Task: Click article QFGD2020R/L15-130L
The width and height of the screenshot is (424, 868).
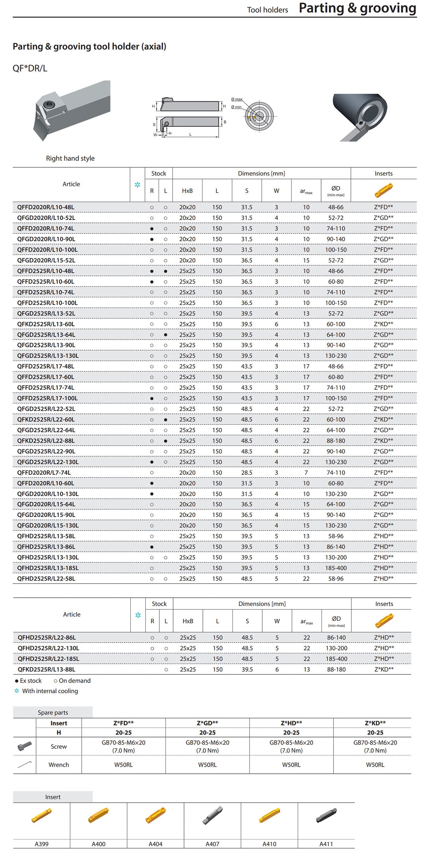Action: coord(48,526)
